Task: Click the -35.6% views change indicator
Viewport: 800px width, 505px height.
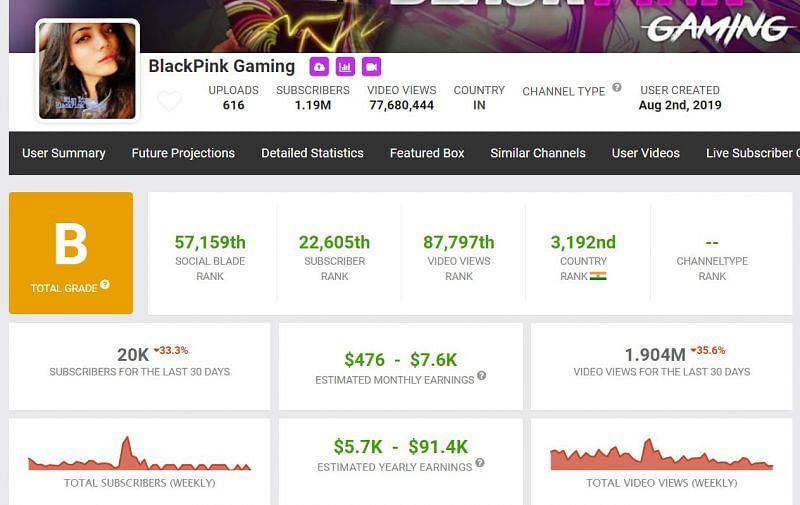Action: (x=708, y=350)
